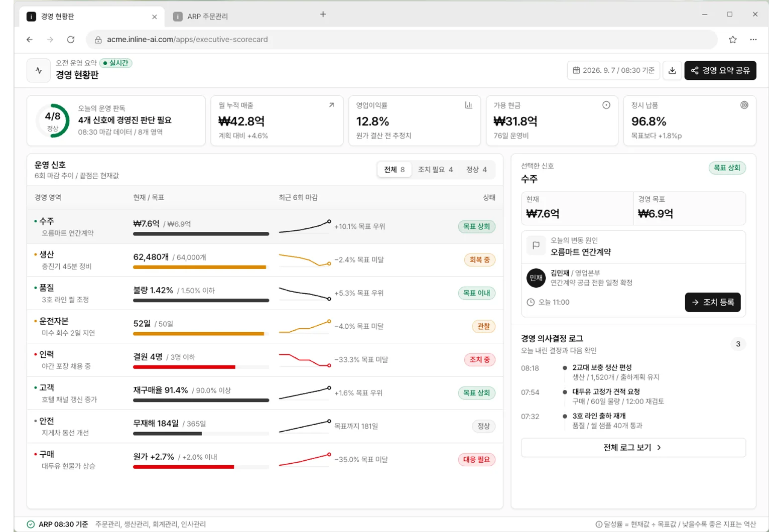Click the check icon beside ARP 08:30 기준
The image size is (783, 532).
click(31, 524)
